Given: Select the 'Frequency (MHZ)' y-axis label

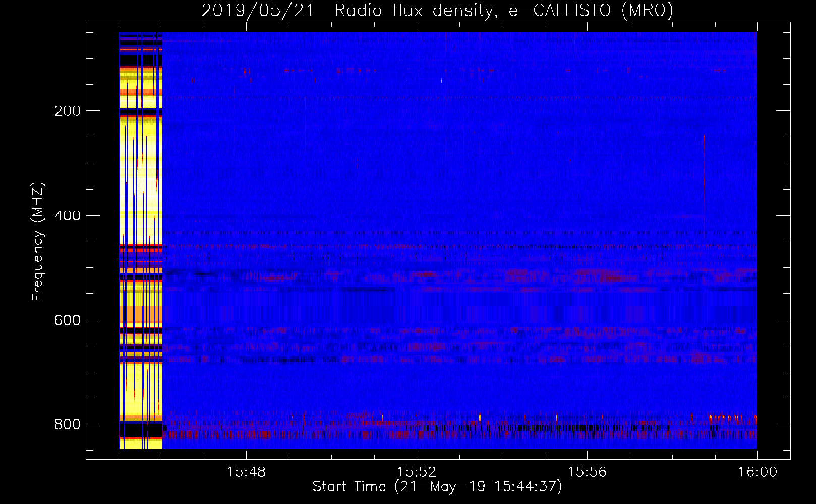Looking at the screenshot, I should click(x=38, y=241).
